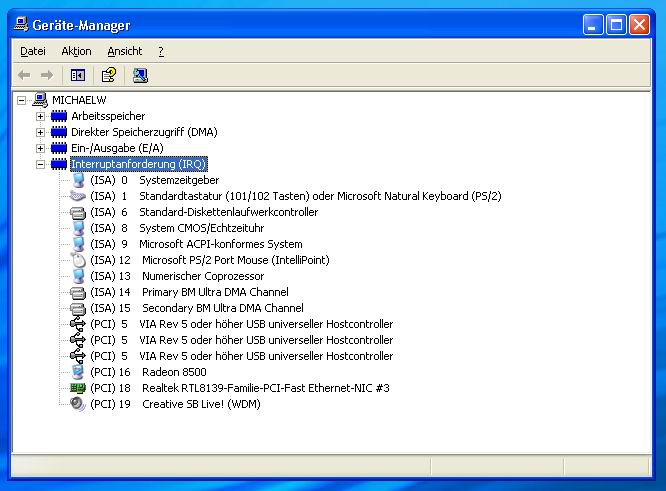Click the DMA chip icon
The width and height of the screenshot is (666, 491).
[x=59, y=132]
